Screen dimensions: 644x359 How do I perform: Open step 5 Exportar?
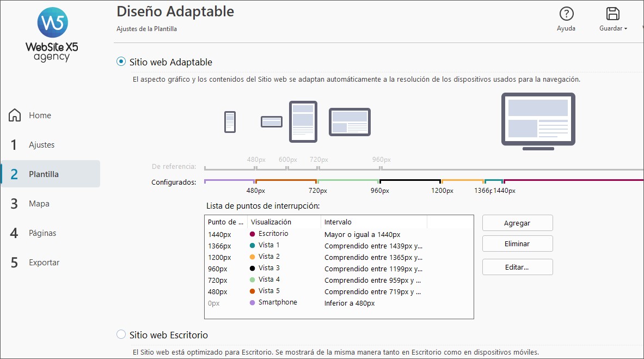44,263
